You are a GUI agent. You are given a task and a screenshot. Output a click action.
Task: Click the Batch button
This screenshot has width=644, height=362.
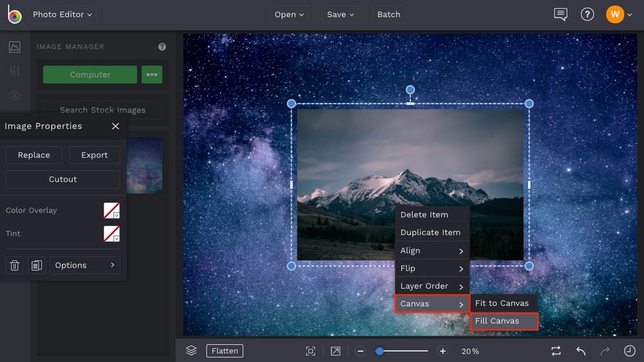point(389,14)
